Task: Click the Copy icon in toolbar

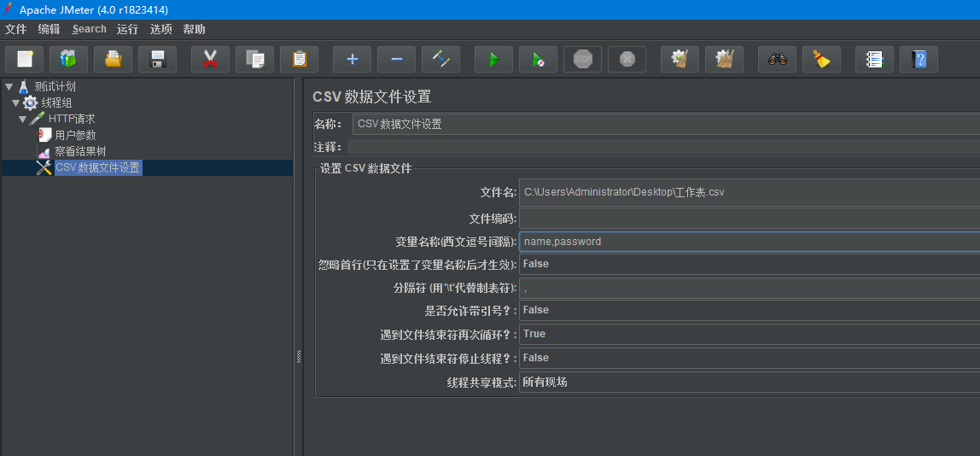Action: point(254,60)
